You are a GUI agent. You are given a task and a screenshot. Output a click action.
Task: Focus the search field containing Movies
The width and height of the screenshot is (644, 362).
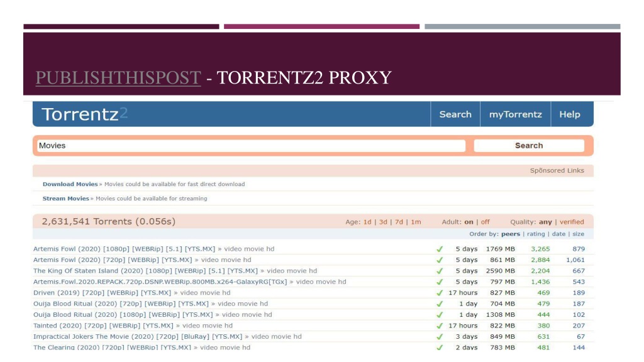pyautogui.click(x=252, y=146)
